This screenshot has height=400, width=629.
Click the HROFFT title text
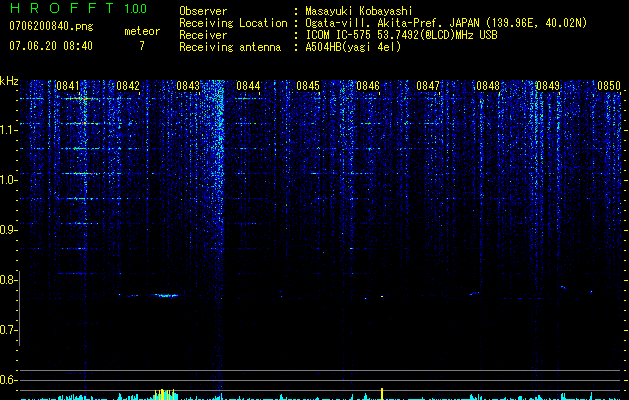click(x=62, y=8)
